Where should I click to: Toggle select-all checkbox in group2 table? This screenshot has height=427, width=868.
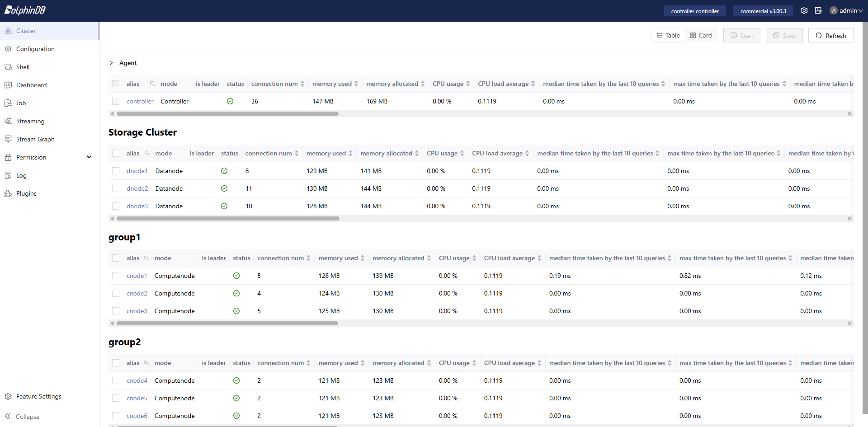[x=116, y=363]
